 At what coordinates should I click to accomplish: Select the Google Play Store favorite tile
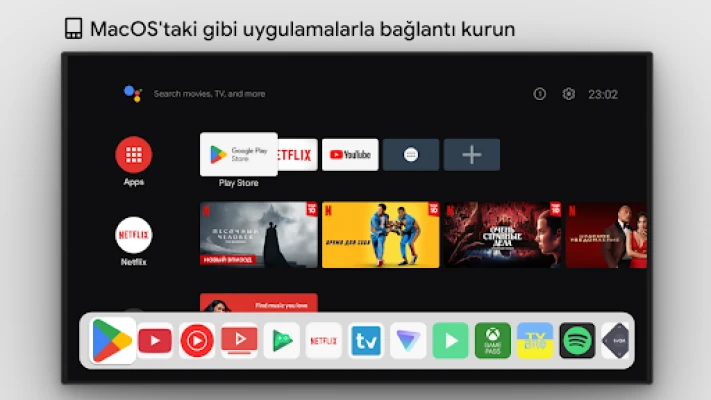click(x=239, y=155)
